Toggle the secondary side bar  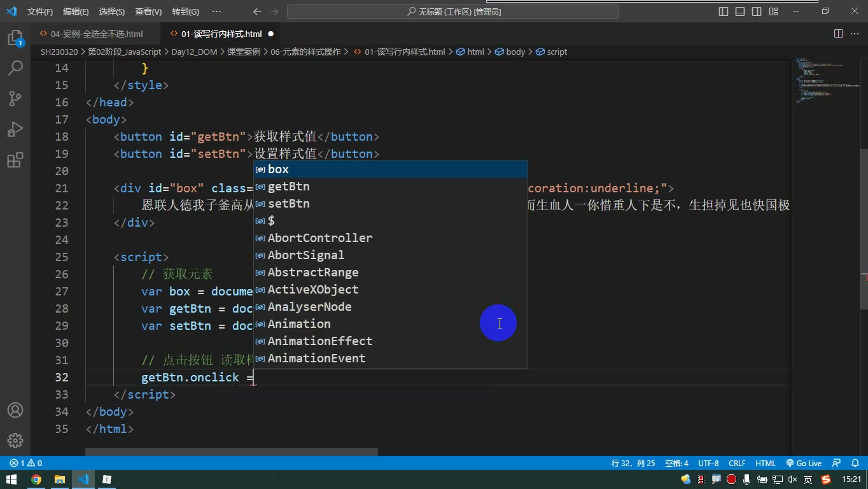pyautogui.click(x=757, y=11)
